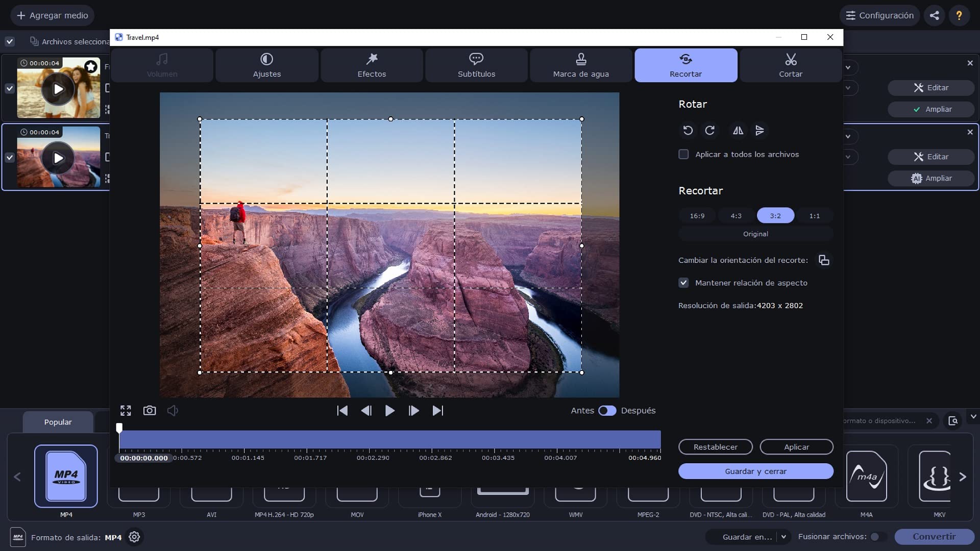980x551 pixels.
Task: Click the timeline playhead marker
Action: pyautogui.click(x=119, y=427)
